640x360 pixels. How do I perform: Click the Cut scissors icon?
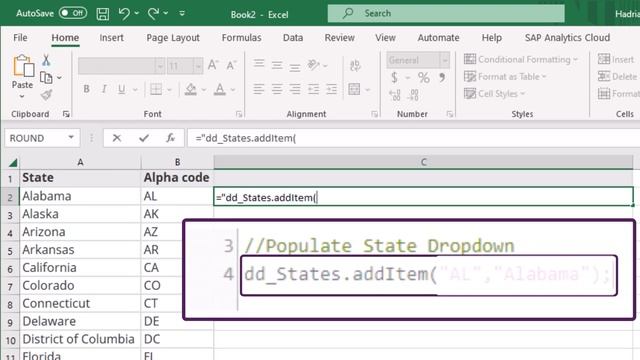[46, 60]
